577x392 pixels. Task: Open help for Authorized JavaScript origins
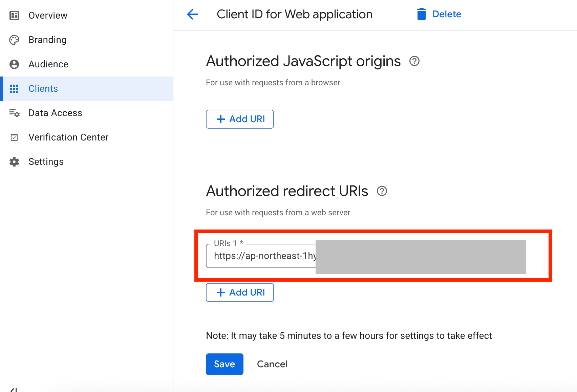(x=414, y=61)
